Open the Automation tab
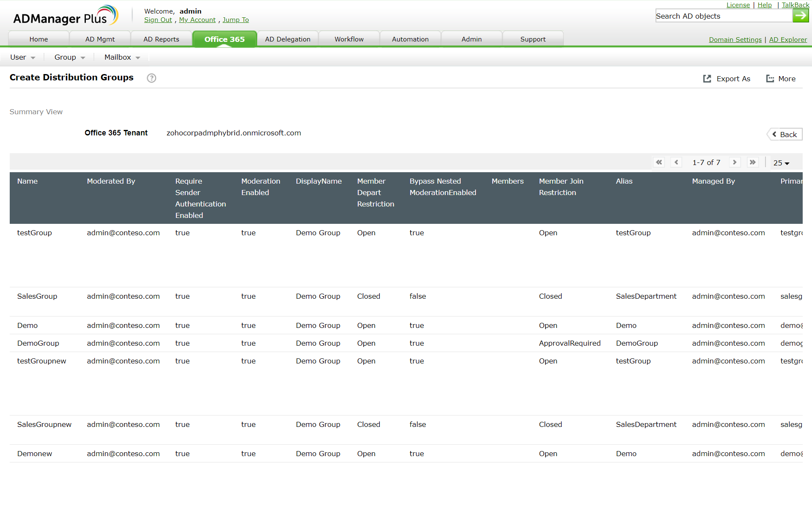Viewport: 812px width, 531px height. click(410, 39)
